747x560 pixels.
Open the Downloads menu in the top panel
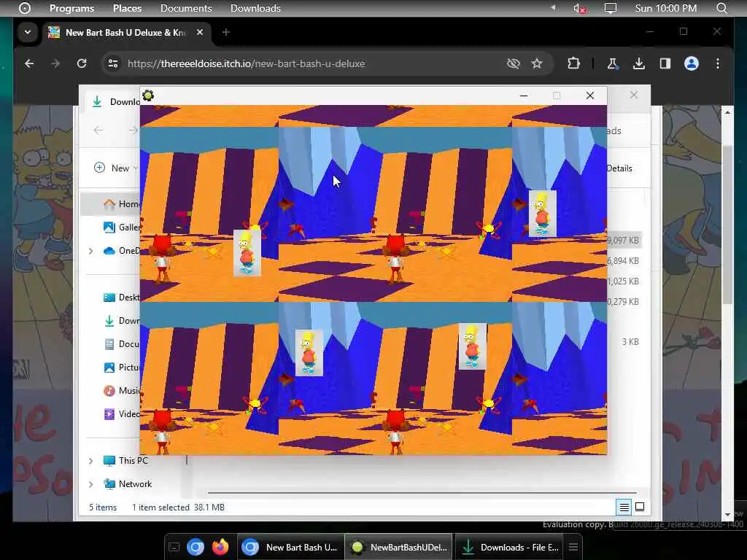coord(255,8)
